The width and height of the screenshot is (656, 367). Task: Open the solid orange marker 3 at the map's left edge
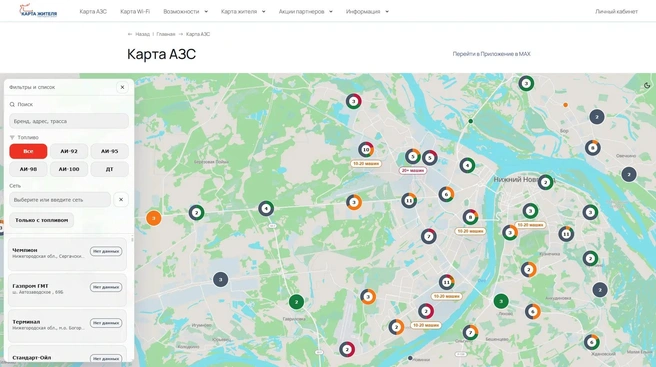pos(154,218)
